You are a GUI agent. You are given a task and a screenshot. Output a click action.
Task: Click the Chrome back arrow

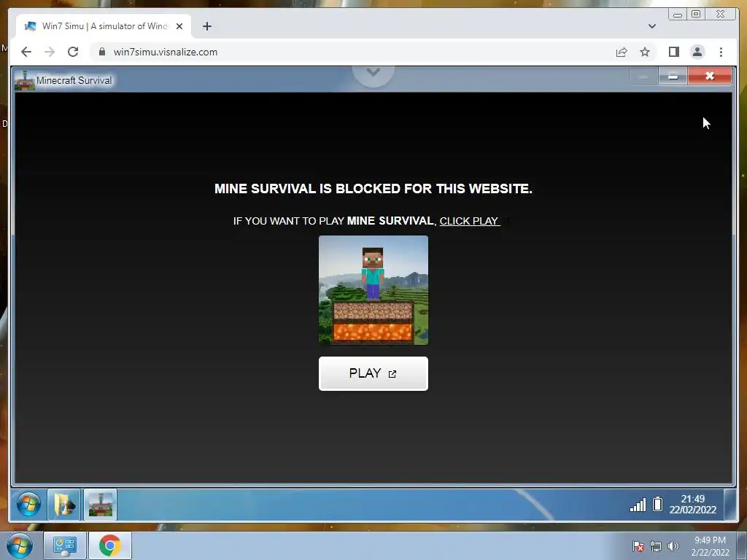click(x=26, y=52)
